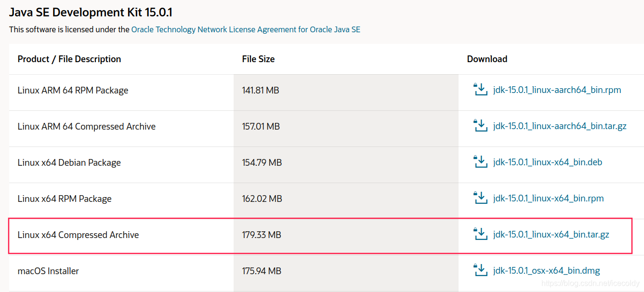Click 'This software is licensed under the' text
This screenshot has height=292, width=644.
pyautogui.click(x=69, y=29)
